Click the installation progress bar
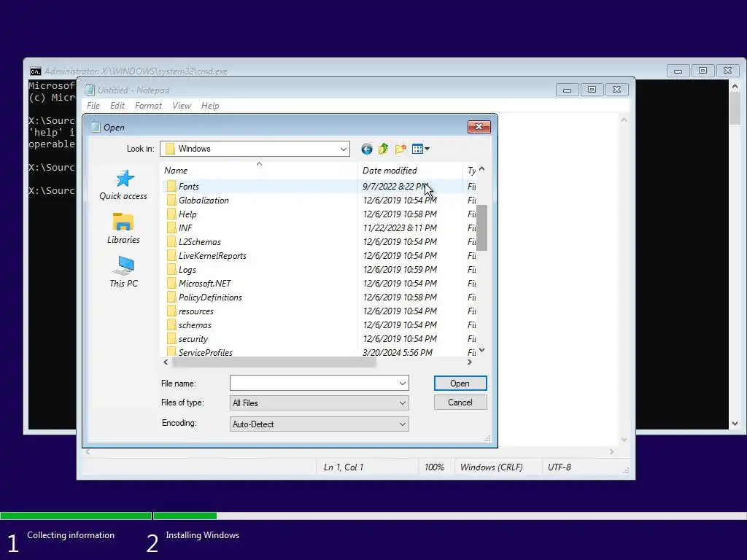 [373, 516]
